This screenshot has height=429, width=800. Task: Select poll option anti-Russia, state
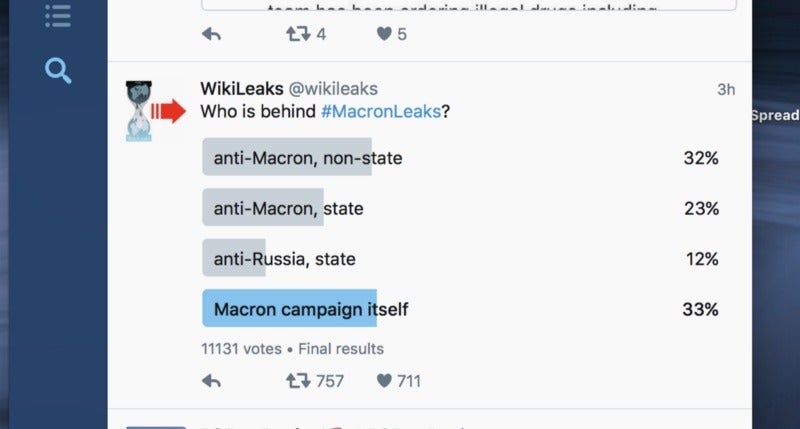[x=461, y=259]
